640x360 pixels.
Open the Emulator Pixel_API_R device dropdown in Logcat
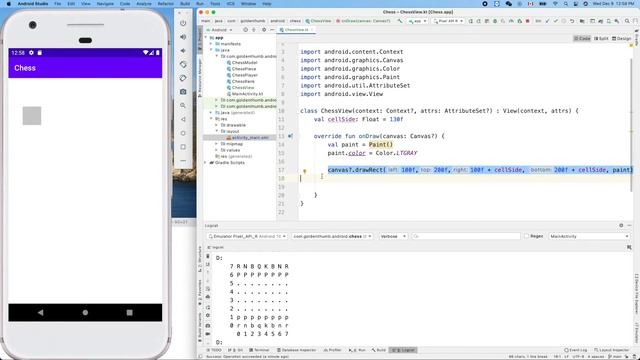[x=247, y=236]
